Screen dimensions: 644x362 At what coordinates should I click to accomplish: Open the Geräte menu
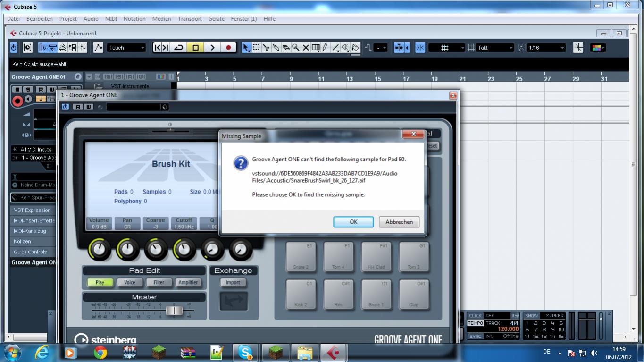[216, 19]
